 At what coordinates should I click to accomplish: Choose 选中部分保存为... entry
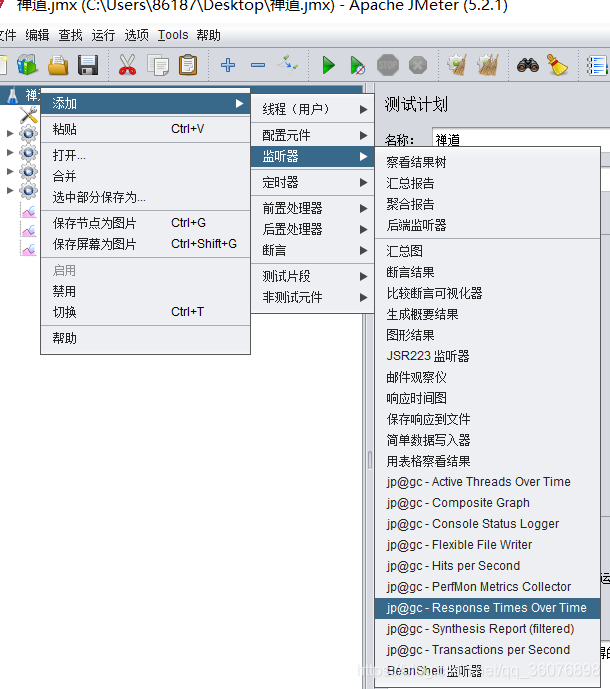(x=145, y=197)
